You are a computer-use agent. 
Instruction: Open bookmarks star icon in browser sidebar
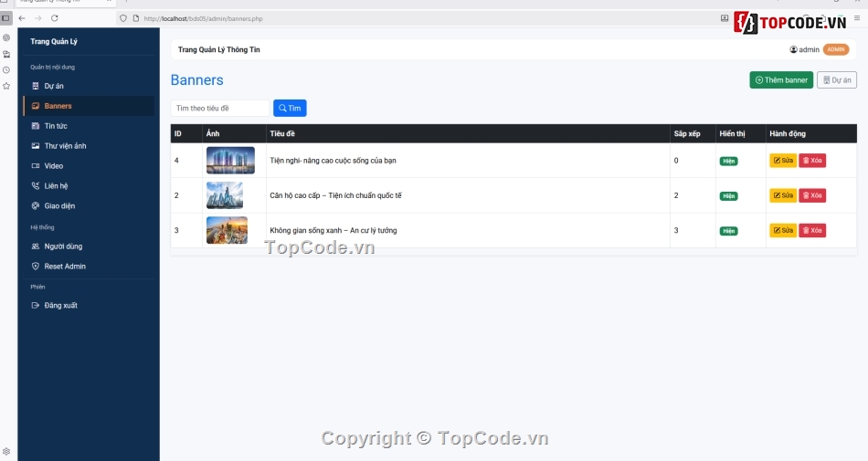coord(6,86)
